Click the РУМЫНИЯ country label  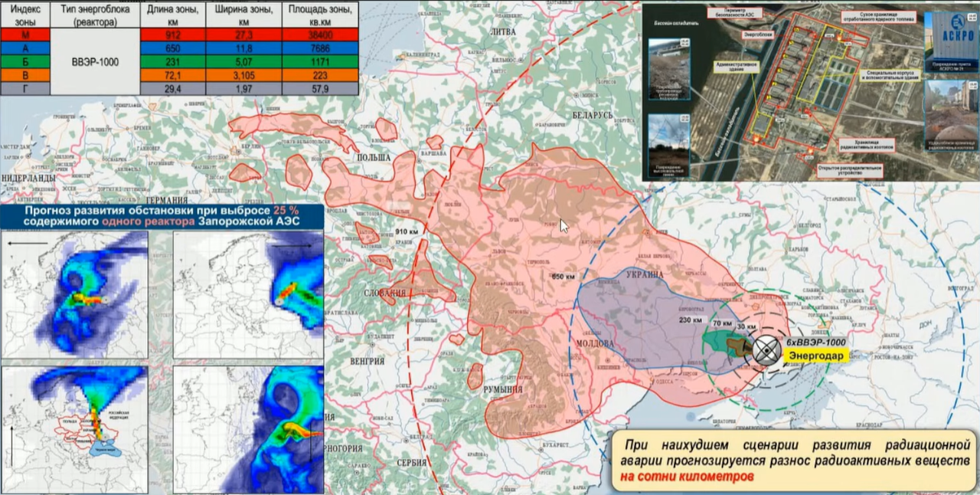502,391
